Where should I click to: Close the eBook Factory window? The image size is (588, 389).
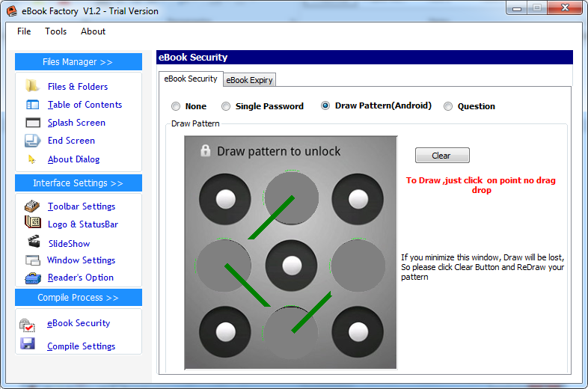click(x=565, y=8)
